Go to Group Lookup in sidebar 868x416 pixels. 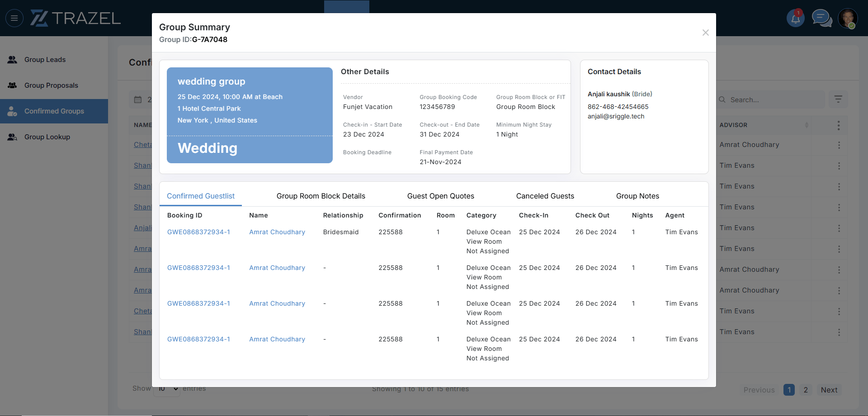click(x=47, y=137)
